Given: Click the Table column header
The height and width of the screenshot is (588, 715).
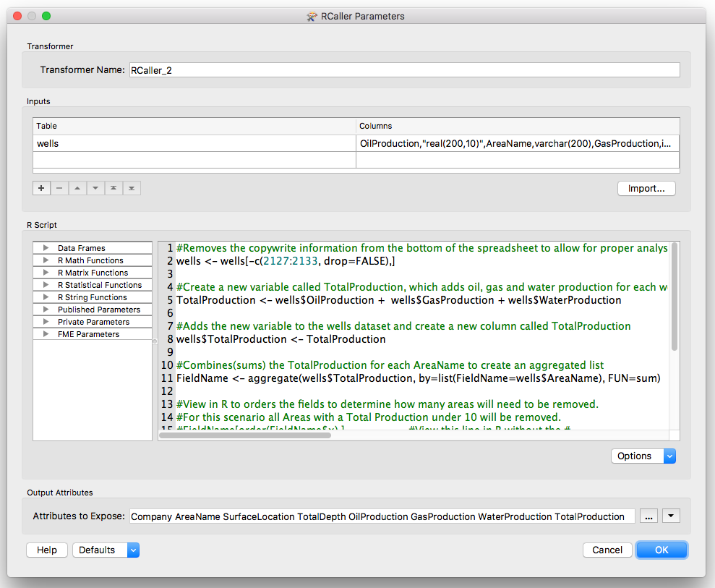Looking at the screenshot, I should coord(194,126).
